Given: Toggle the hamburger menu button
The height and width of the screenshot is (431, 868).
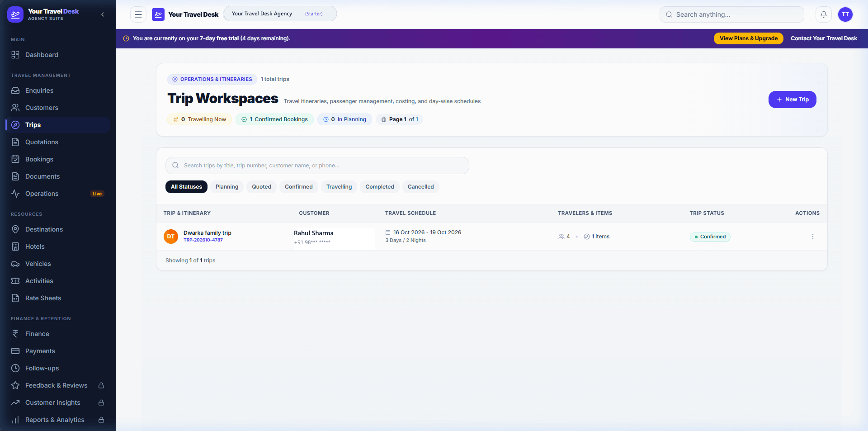Looking at the screenshot, I should 138,14.
